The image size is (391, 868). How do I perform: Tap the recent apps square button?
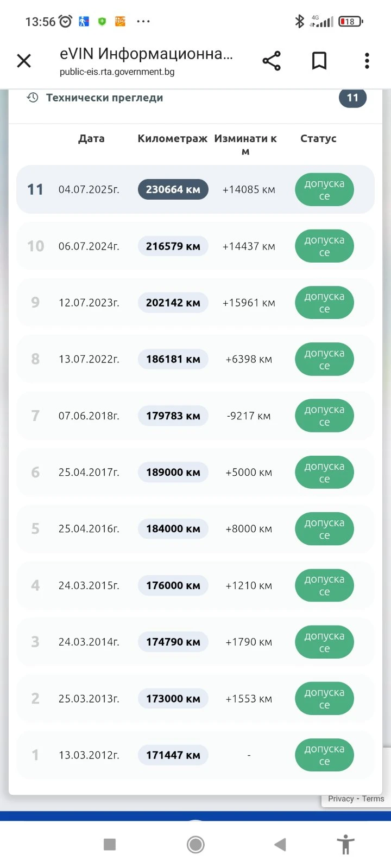point(110,844)
